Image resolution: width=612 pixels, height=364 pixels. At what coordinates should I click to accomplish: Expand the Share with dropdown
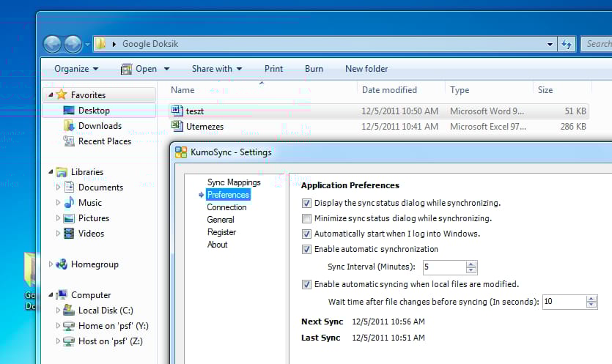click(217, 69)
